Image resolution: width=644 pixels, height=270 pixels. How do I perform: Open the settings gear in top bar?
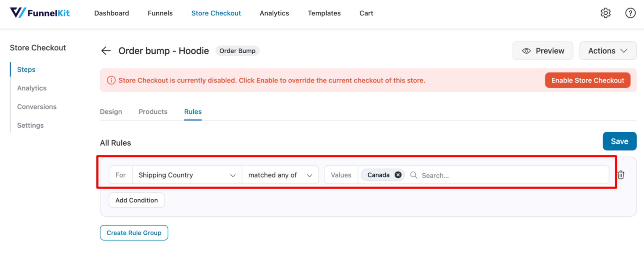605,13
